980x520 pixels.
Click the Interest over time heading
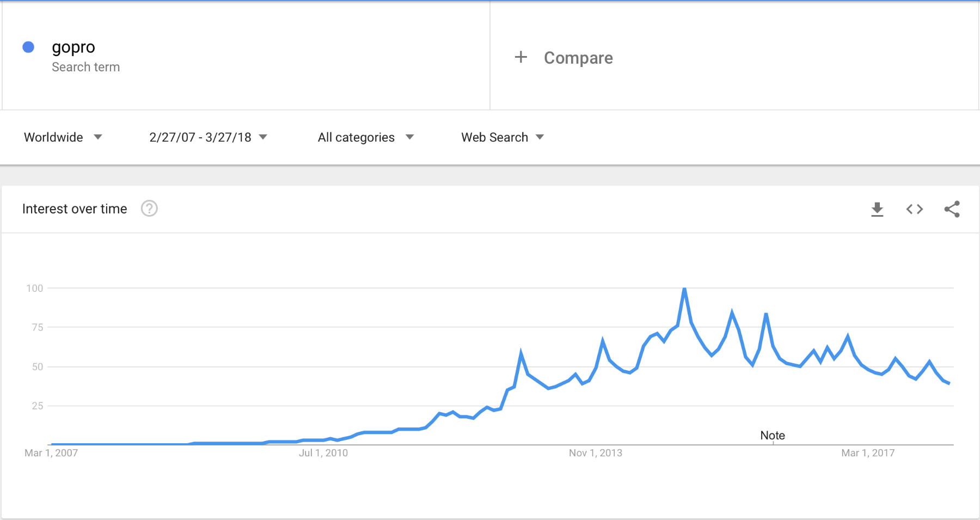point(75,209)
